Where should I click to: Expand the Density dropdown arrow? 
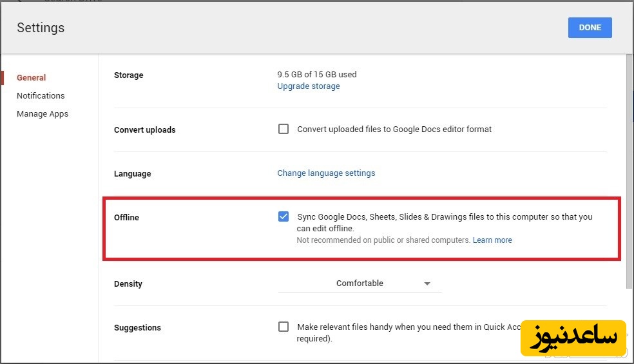pyautogui.click(x=427, y=284)
